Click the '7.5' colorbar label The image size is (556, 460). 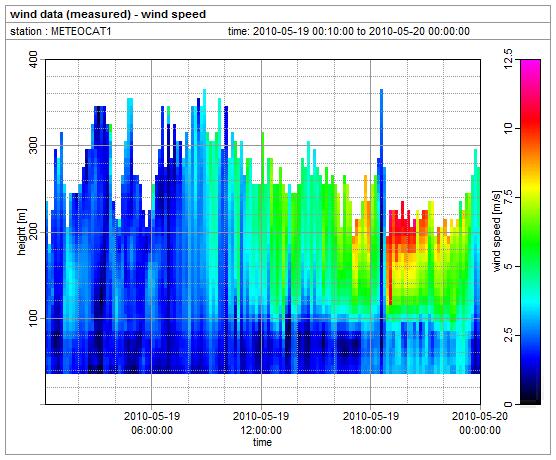pyautogui.click(x=508, y=197)
